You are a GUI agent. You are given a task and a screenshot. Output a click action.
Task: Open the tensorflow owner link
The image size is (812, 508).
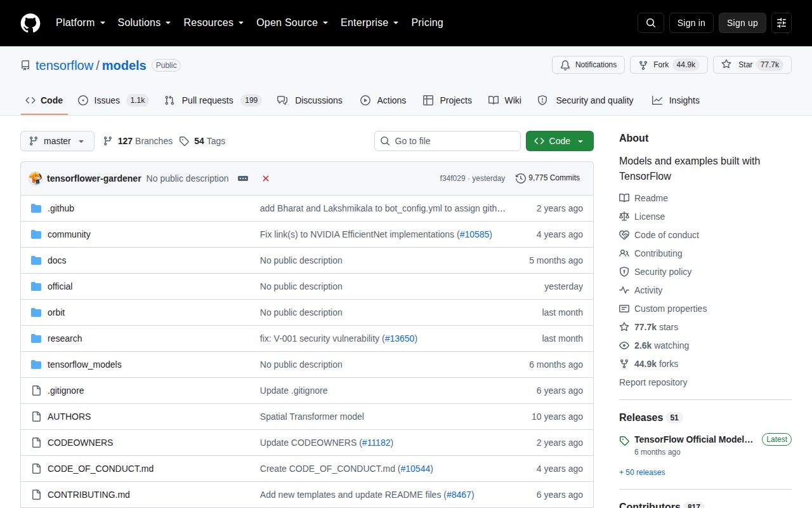65,65
